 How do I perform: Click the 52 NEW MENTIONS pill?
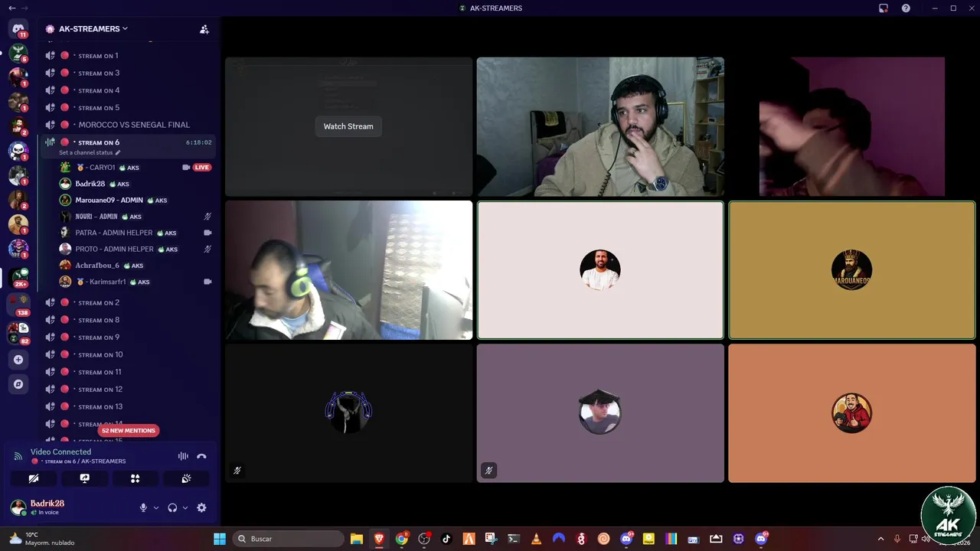pyautogui.click(x=129, y=430)
